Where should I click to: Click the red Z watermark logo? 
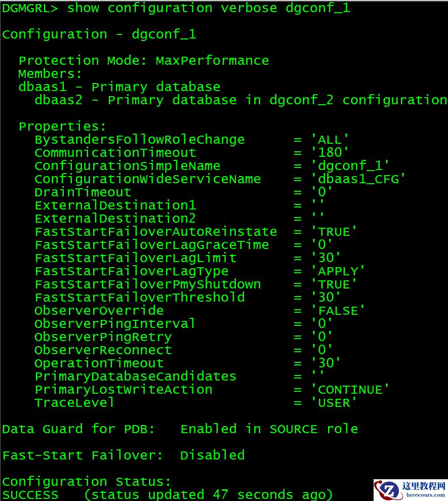pos(388,490)
